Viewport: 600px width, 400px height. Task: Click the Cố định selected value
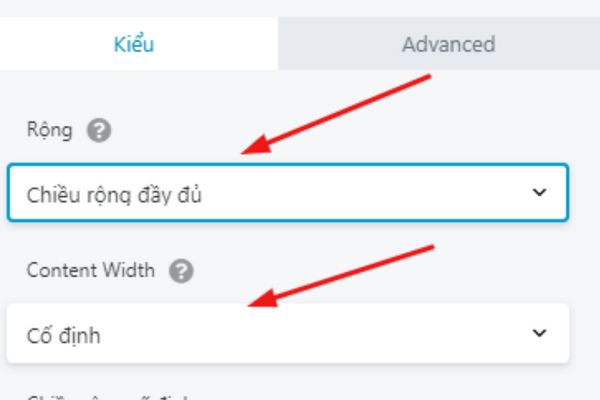tap(63, 335)
